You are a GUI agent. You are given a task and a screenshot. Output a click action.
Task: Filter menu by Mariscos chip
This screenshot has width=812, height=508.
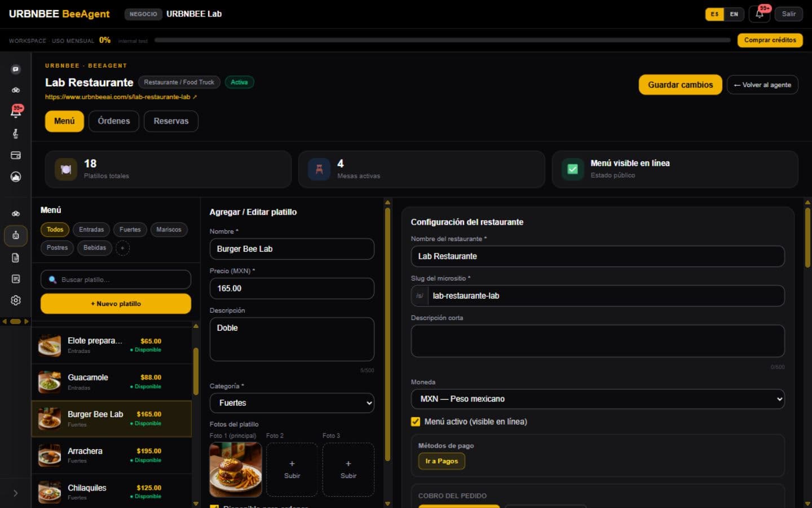click(x=169, y=230)
